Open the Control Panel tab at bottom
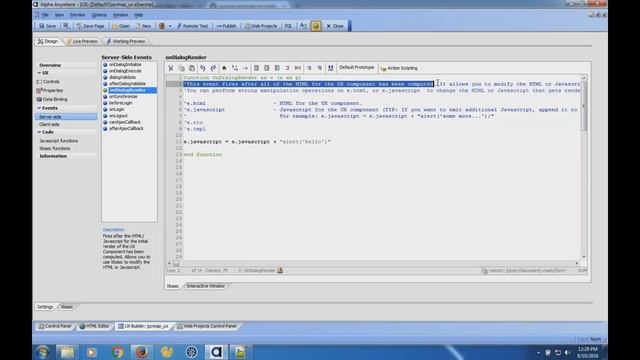Viewport: 640px width, 360px height. [55, 326]
